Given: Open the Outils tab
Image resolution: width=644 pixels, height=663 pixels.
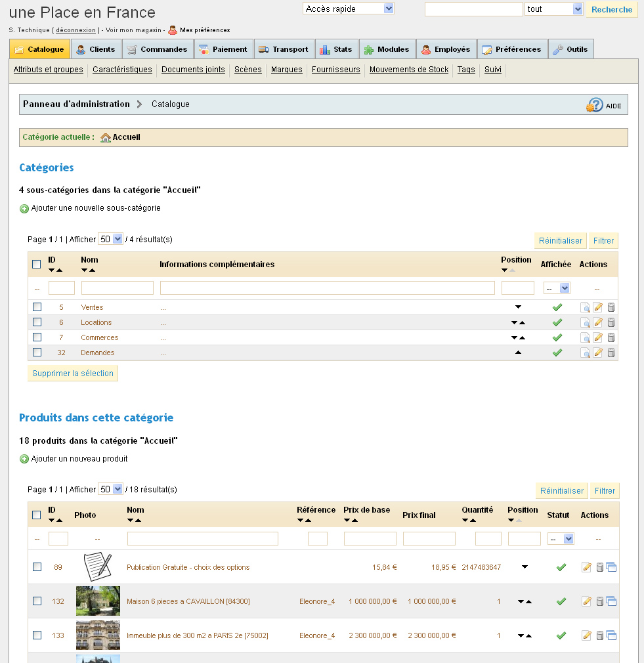Looking at the screenshot, I should [571, 49].
